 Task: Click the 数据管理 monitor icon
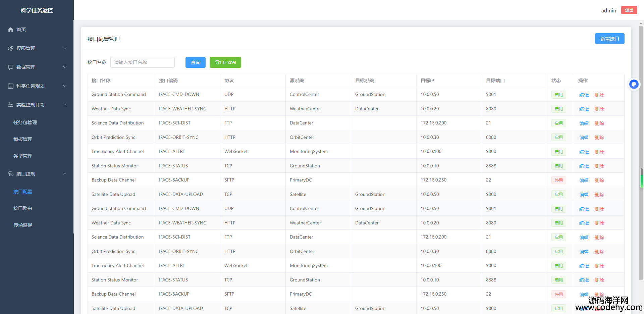click(11, 67)
